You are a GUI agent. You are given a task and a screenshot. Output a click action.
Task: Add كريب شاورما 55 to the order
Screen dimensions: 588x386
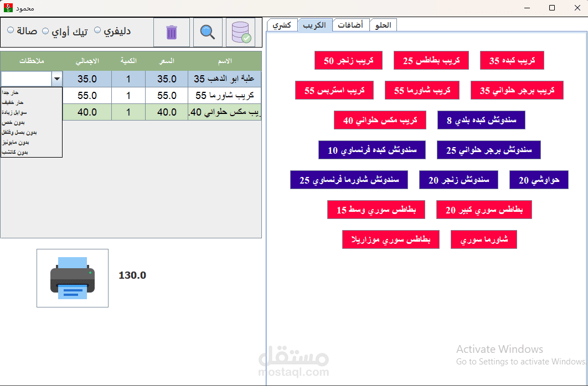[x=422, y=90]
